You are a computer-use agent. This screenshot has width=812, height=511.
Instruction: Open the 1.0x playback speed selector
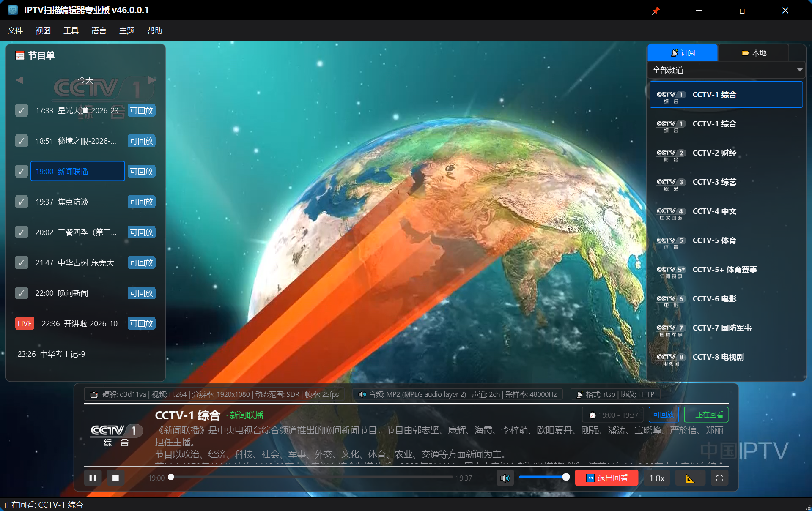(657, 478)
